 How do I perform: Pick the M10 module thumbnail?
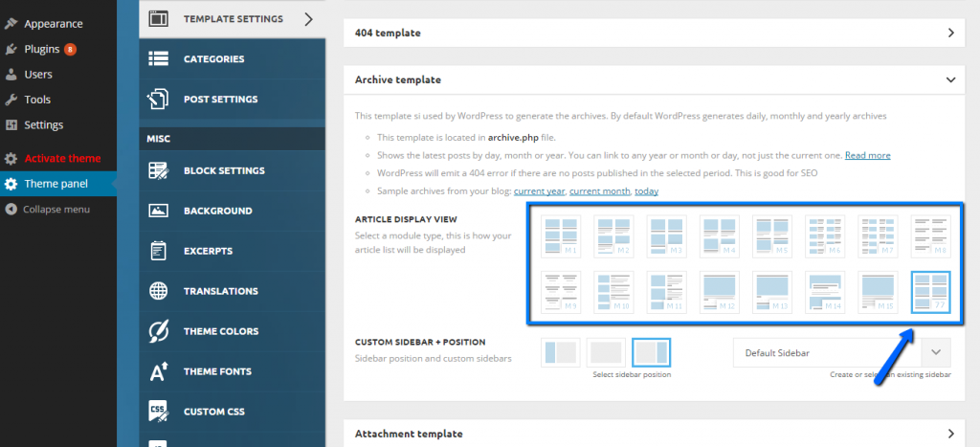click(x=613, y=292)
